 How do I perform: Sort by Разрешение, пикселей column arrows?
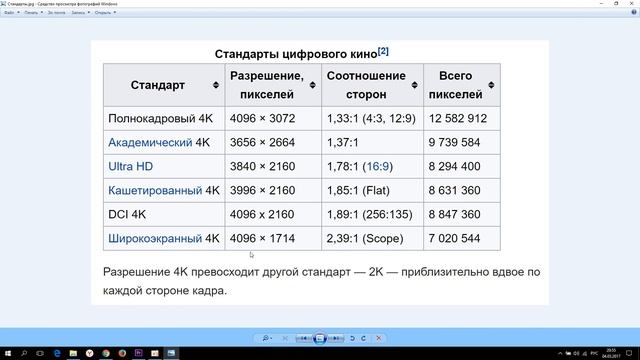click(x=313, y=85)
